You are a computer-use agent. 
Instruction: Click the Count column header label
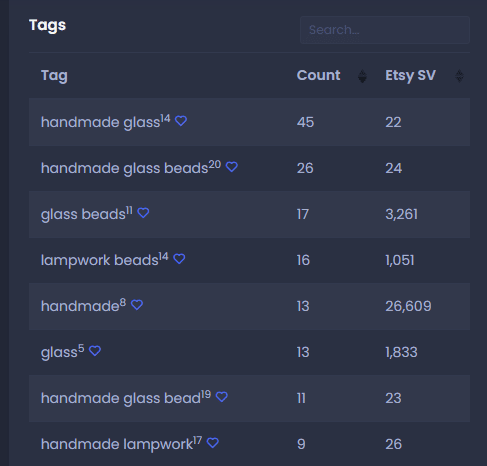[x=319, y=75]
